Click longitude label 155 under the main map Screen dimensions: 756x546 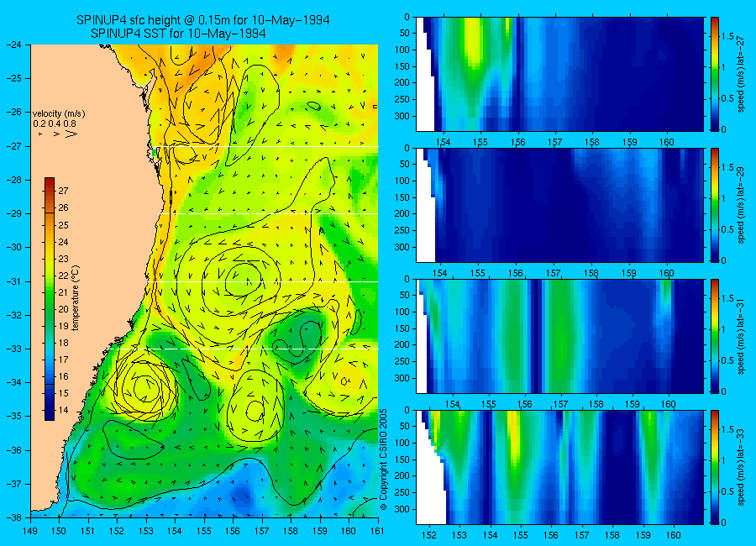pyautogui.click(x=204, y=531)
